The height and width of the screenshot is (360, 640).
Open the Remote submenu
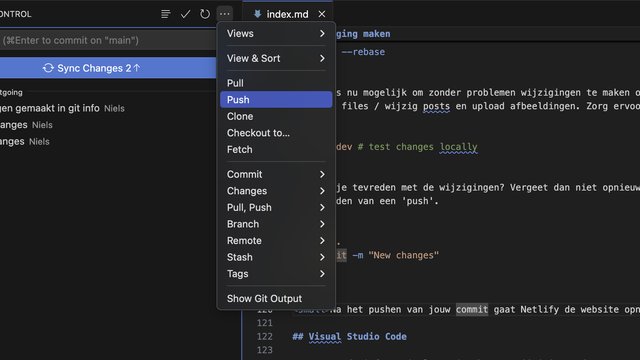pos(276,241)
